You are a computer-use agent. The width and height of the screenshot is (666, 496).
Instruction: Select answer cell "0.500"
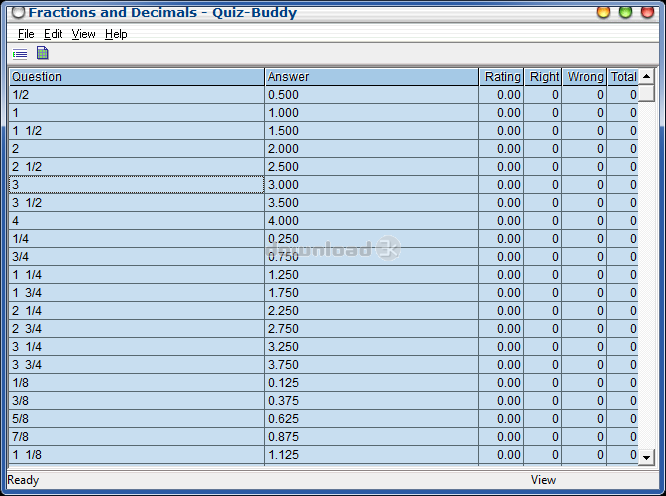372,95
